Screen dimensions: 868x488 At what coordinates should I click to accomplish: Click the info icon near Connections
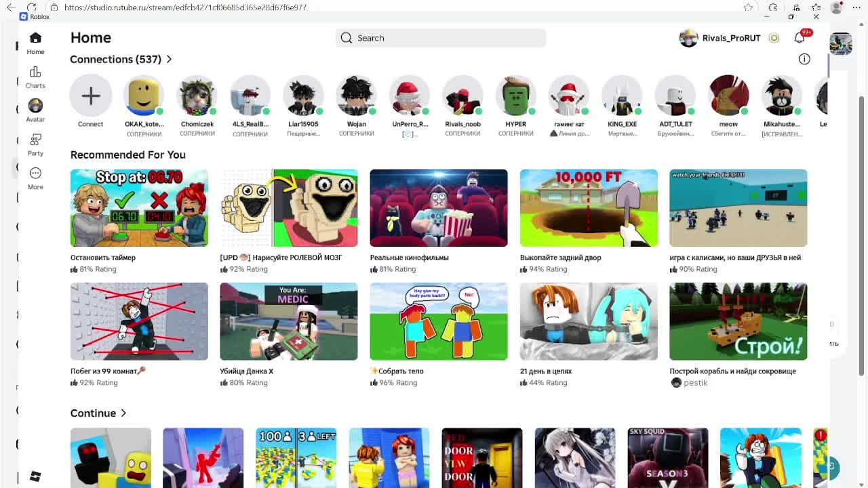[x=804, y=59]
